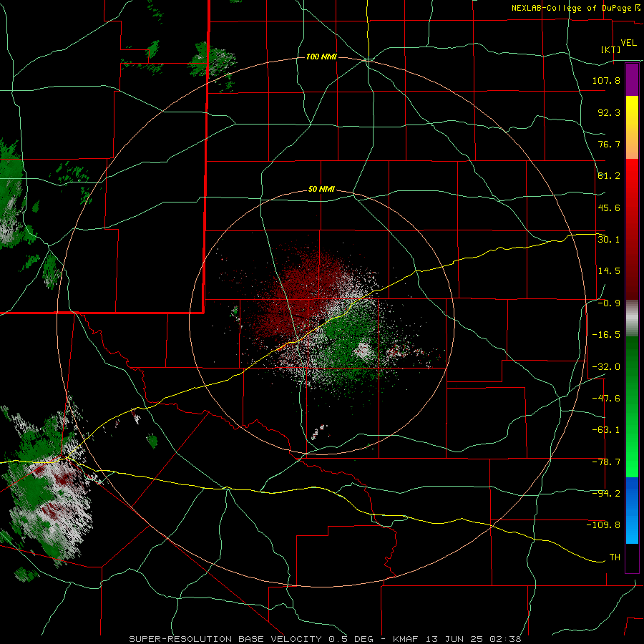Click the 100 NMI range ring label
The image size is (644, 644).
click(x=321, y=57)
